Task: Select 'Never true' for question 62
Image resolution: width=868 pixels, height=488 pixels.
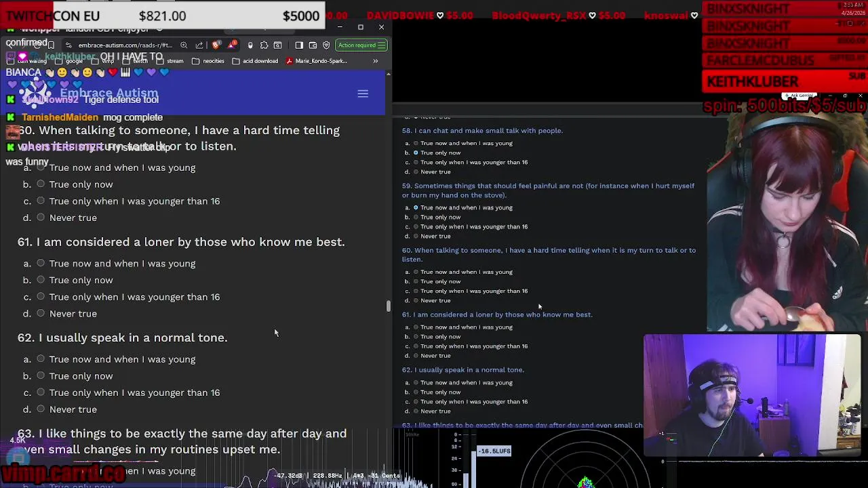Action: (x=41, y=409)
